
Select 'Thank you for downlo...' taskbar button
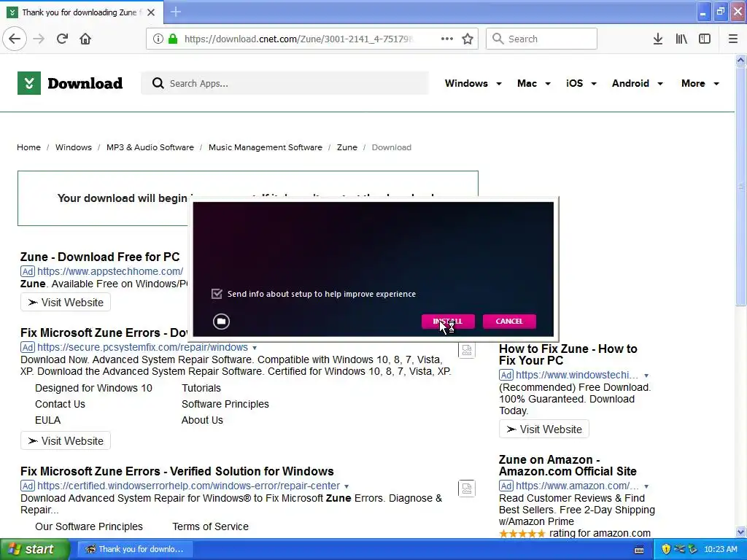point(135,549)
